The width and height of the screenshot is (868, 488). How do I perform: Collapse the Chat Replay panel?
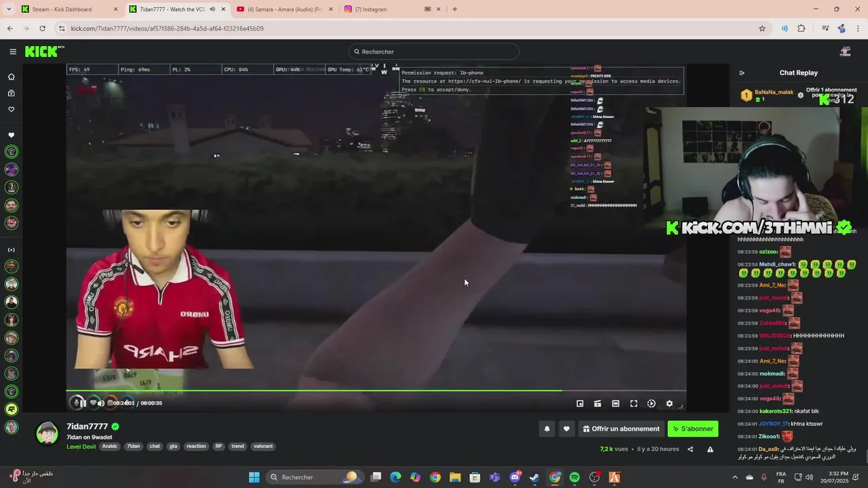pos(742,73)
